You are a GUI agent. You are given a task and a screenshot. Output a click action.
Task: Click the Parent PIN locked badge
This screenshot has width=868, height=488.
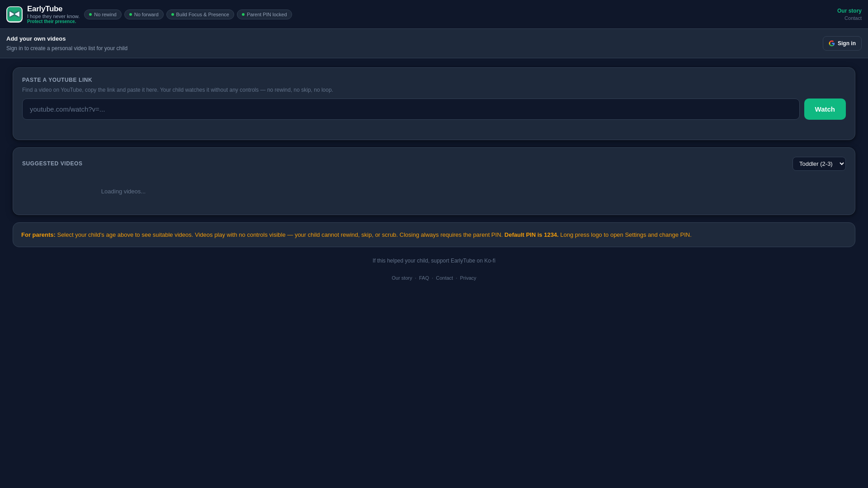(264, 14)
